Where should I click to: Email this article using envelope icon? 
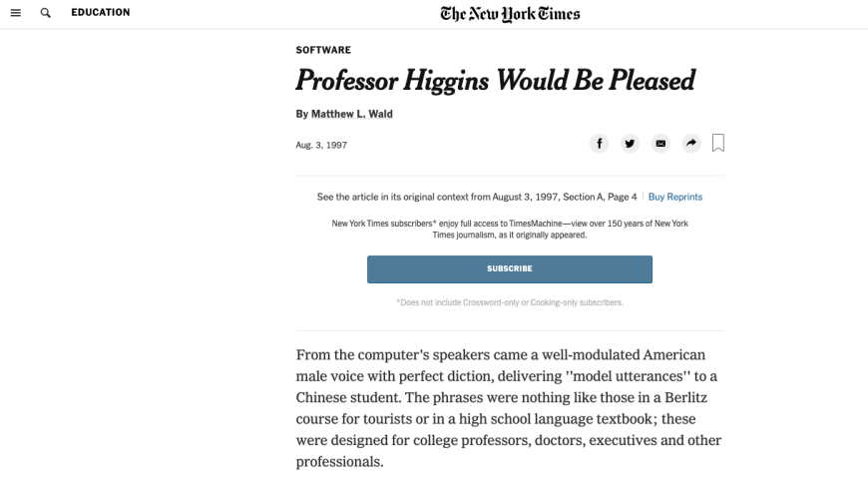[659, 144]
